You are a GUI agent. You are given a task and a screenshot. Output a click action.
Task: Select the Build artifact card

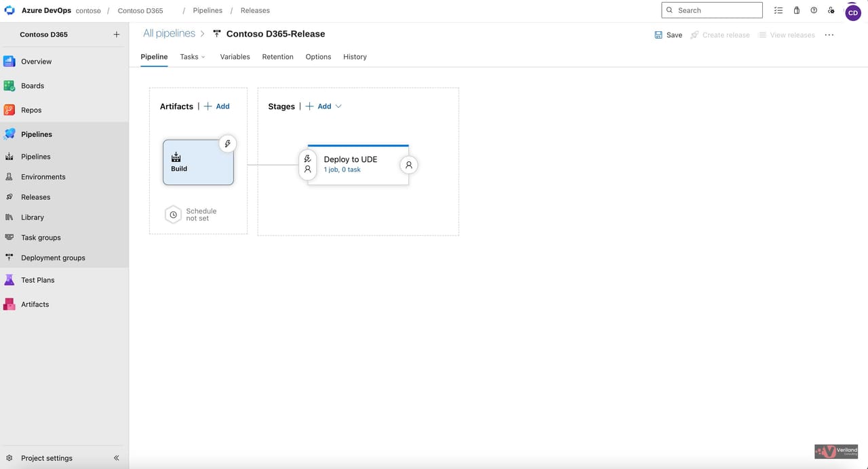click(198, 163)
